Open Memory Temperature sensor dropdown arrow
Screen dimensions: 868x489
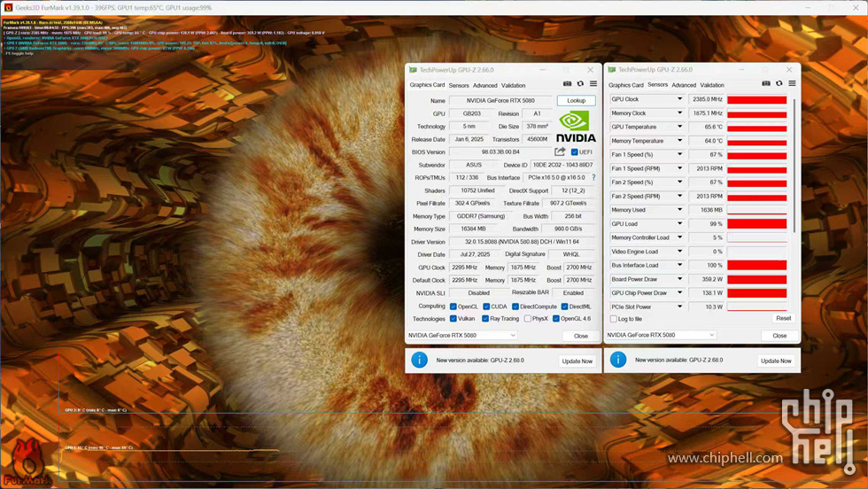pos(680,141)
